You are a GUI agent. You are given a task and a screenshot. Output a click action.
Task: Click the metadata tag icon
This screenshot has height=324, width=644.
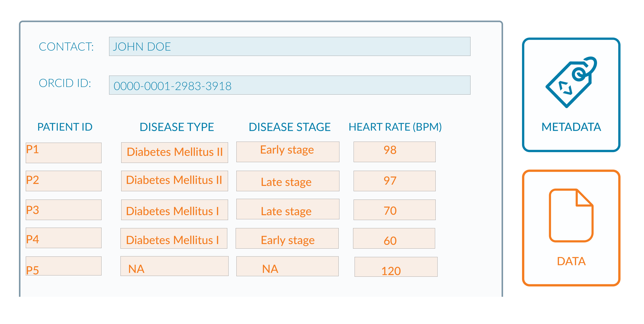(571, 82)
